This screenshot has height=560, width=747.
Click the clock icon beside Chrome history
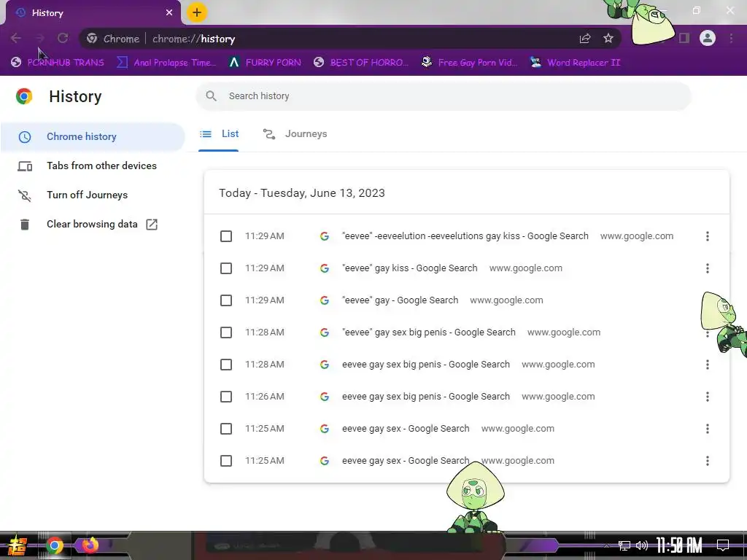tap(25, 137)
